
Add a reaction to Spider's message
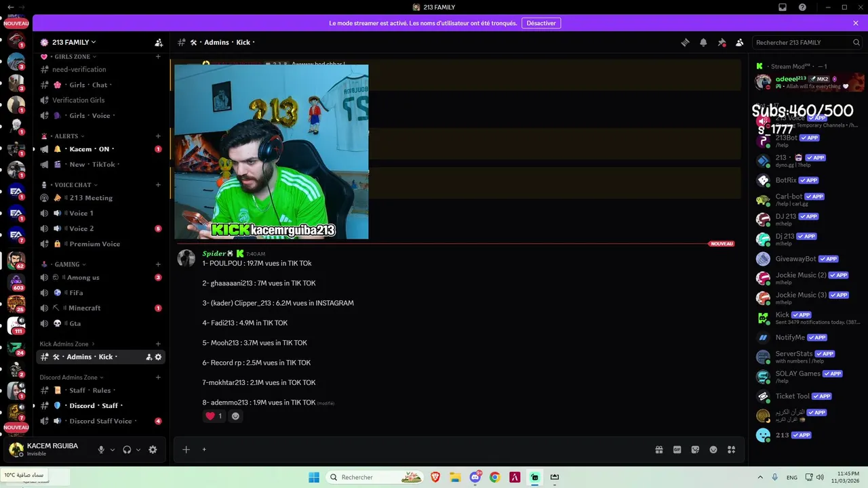(235, 416)
